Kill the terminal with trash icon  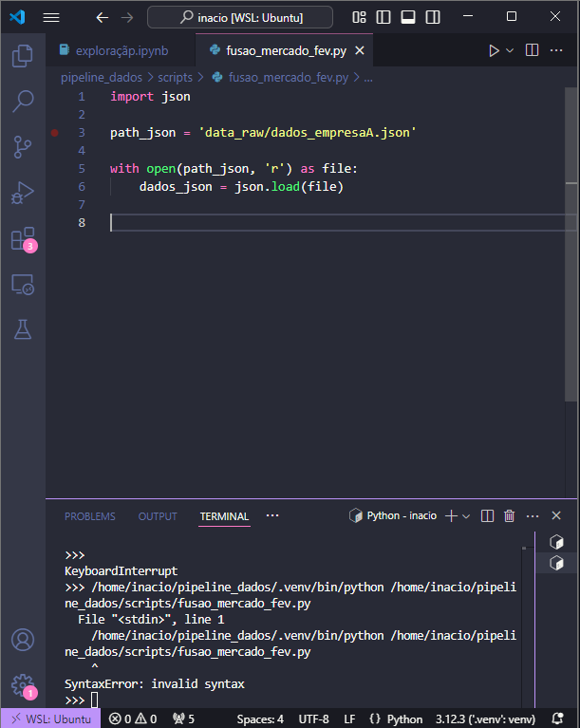tap(510, 515)
